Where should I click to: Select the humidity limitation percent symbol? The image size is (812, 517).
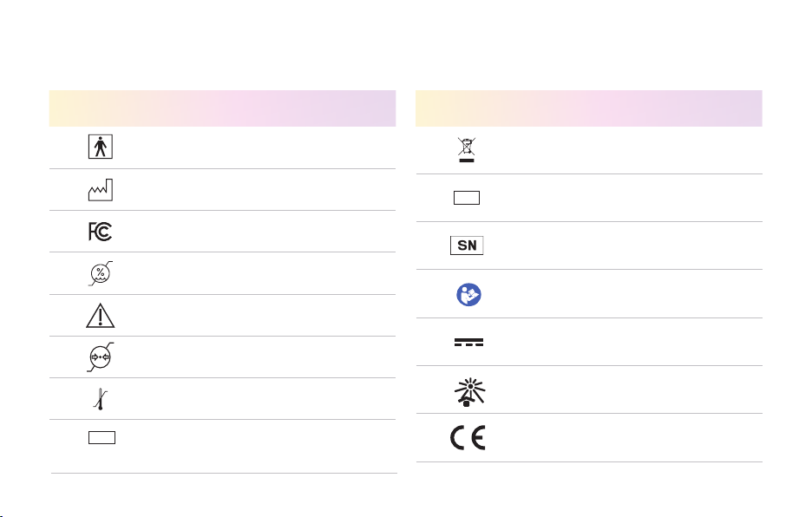pos(101,273)
